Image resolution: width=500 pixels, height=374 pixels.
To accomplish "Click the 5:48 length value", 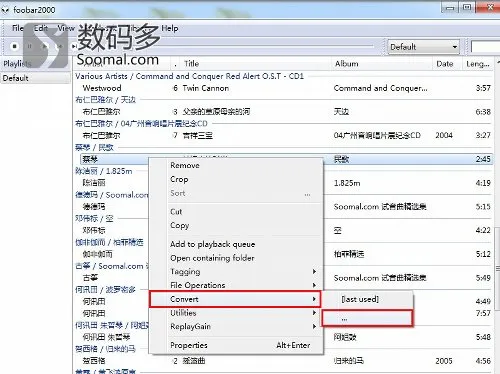I will click(x=483, y=337).
